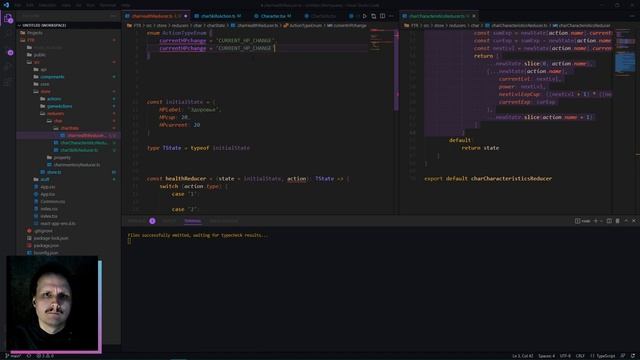Run the current file with the play icon
Image resolution: width=640 pixels, height=360 pixels.
[364, 16]
